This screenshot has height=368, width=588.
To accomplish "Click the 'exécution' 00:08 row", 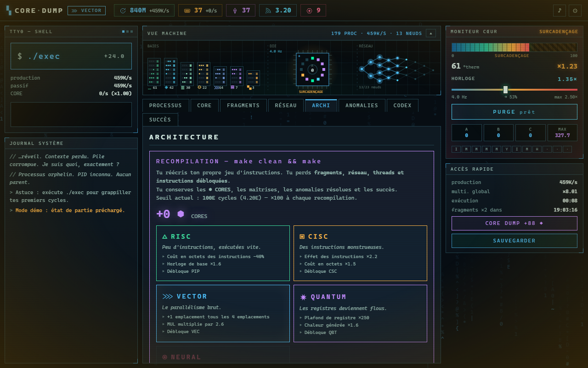I will click(x=514, y=201).
